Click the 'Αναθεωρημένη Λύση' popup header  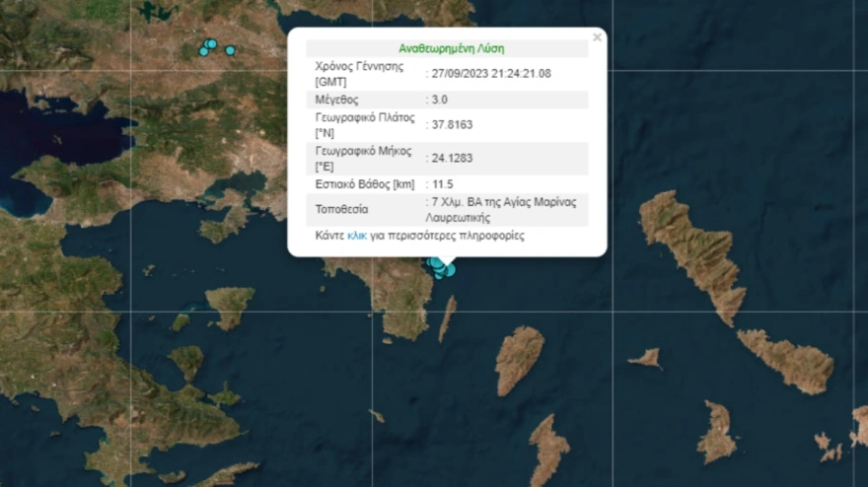click(451, 48)
